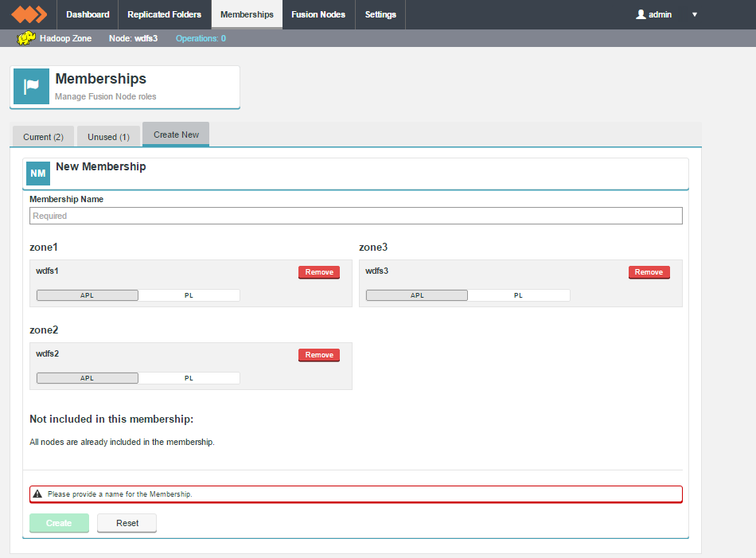Screen dimensions: 756x558
Task: Remove wdfs3 from the membership
Action: point(649,272)
